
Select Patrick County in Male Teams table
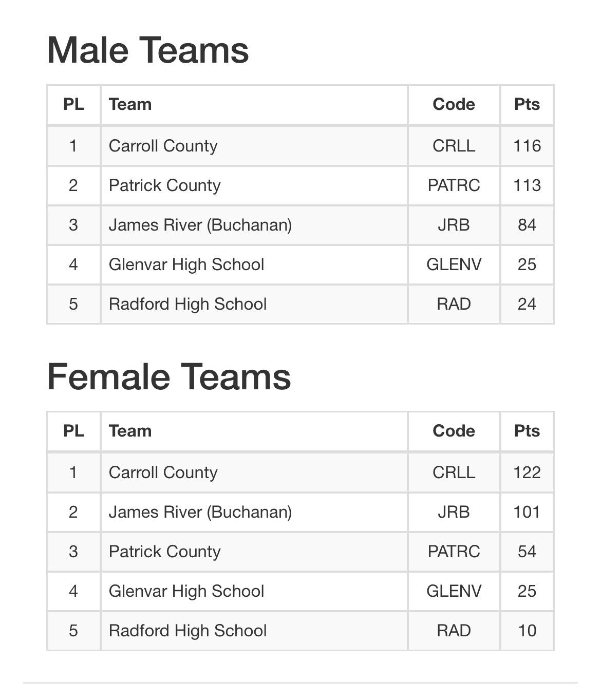(x=164, y=185)
